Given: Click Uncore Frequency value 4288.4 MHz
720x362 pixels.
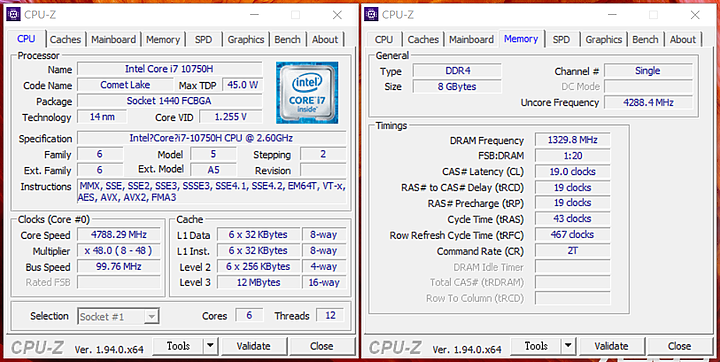Looking at the screenshot, I should (648, 102).
